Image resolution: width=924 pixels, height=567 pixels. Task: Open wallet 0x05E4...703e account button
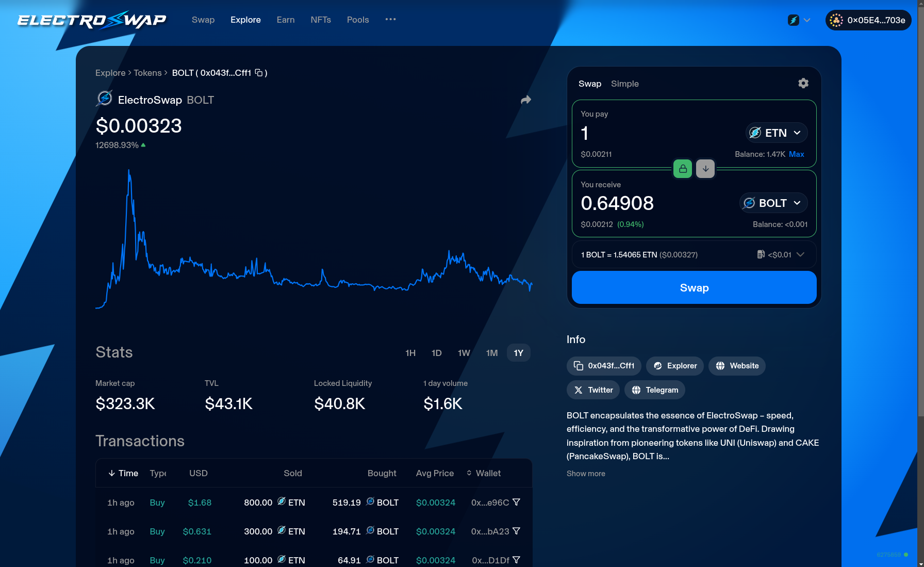pyautogui.click(x=868, y=20)
